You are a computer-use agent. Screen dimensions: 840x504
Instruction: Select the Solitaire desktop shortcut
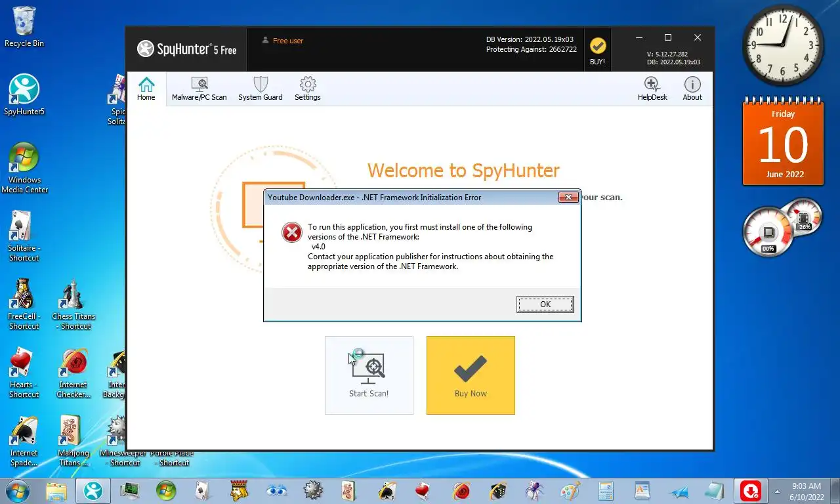(x=24, y=236)
